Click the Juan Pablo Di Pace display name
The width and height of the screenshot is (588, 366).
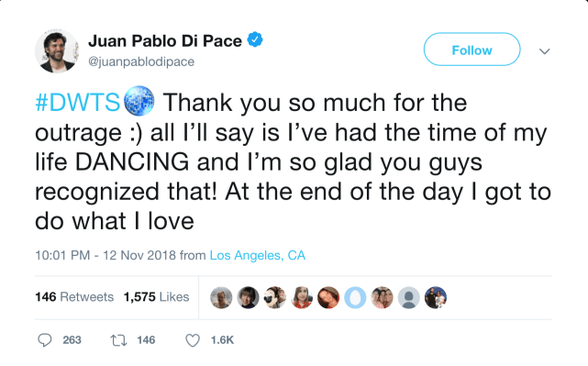point(165,41)
